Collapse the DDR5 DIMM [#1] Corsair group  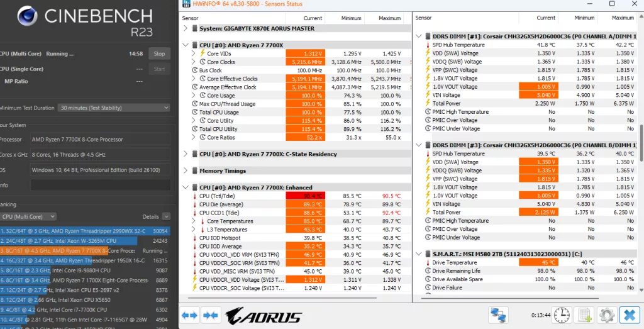(418, 36)
